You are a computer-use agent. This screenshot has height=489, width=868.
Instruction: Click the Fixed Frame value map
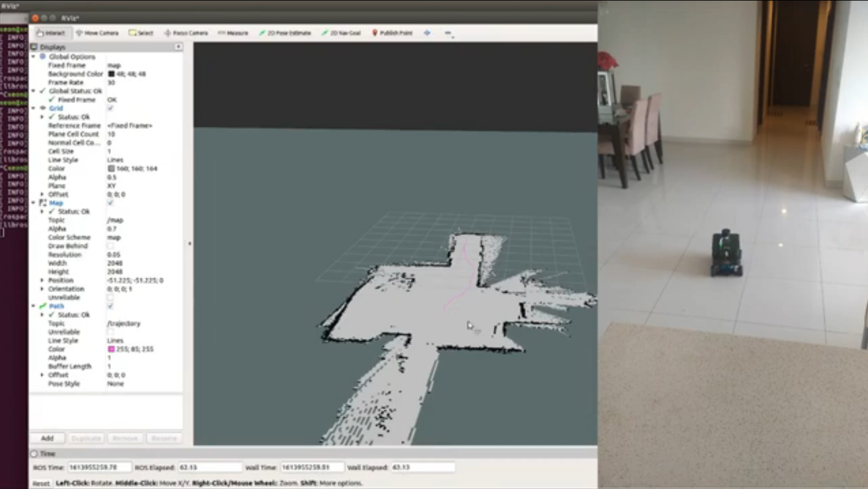point(114,65)
